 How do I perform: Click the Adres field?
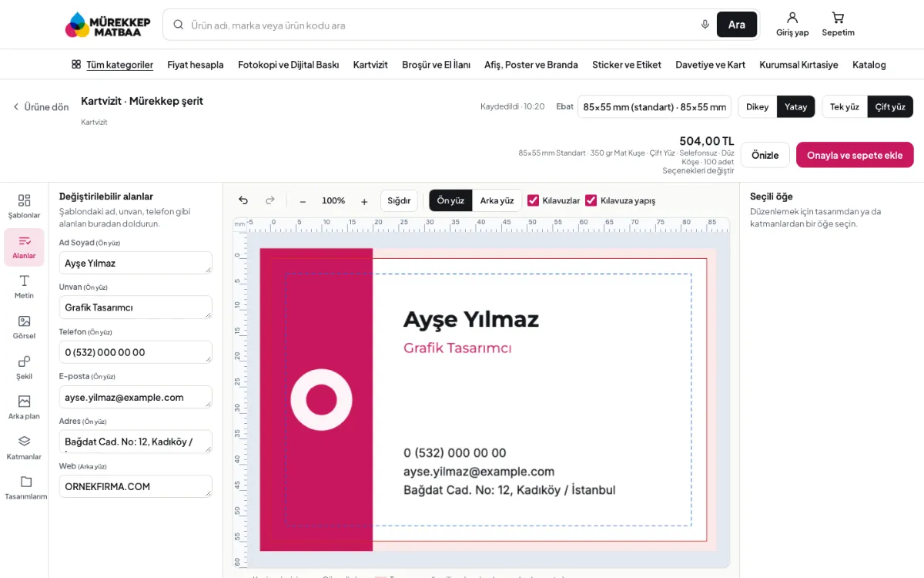[x=136, y=442]
